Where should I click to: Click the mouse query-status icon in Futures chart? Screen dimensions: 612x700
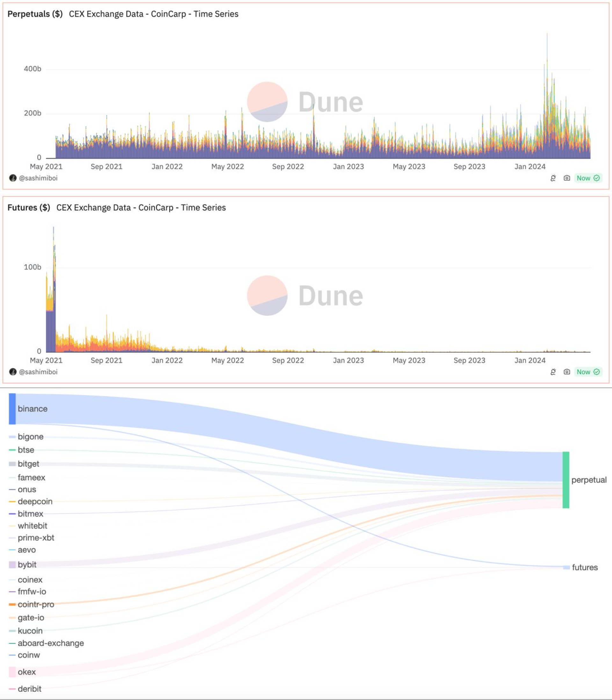point(553,372)
